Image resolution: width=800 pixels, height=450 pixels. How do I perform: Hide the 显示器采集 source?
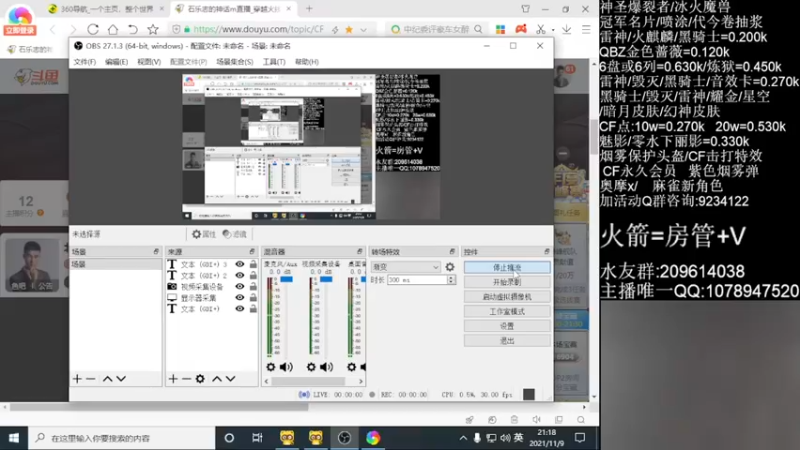[239, 298]
